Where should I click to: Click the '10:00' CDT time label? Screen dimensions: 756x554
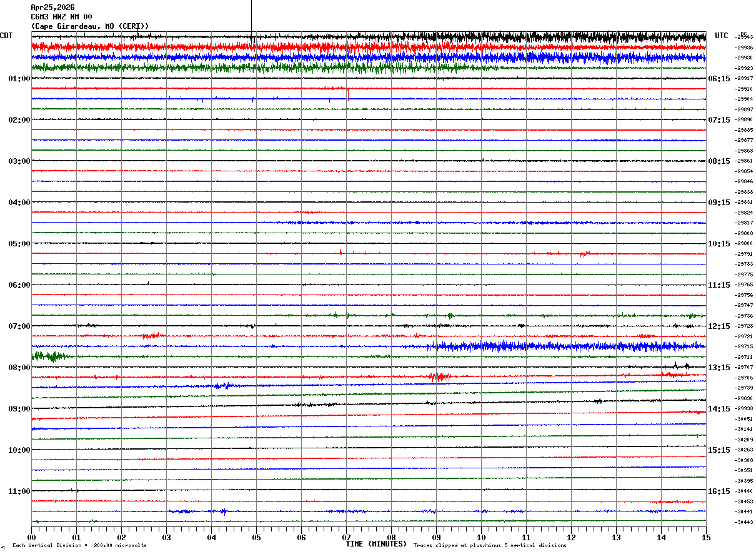pyautogui.click(x=19, y=450)
